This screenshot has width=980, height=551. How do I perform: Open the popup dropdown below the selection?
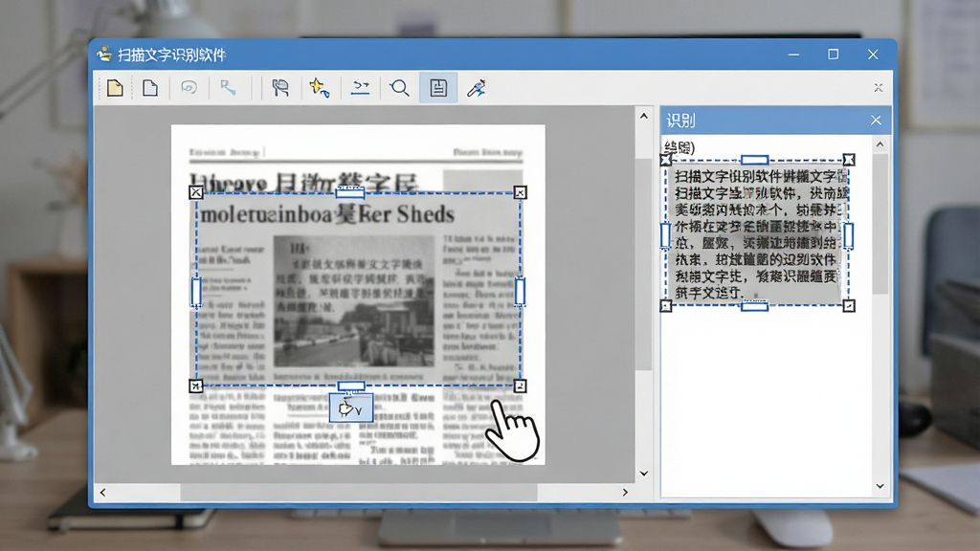351,408
